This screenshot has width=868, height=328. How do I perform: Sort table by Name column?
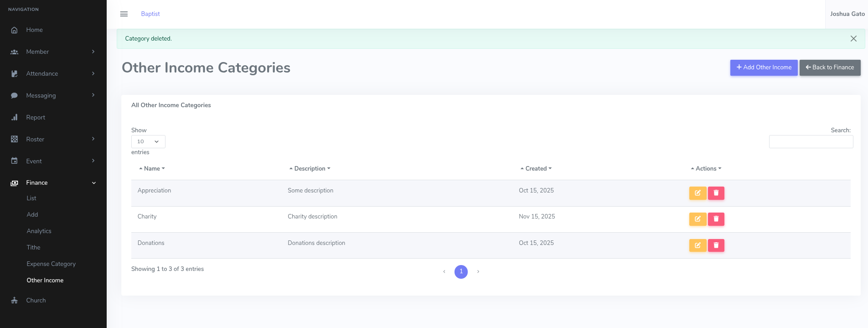click(x=152, y=169)
